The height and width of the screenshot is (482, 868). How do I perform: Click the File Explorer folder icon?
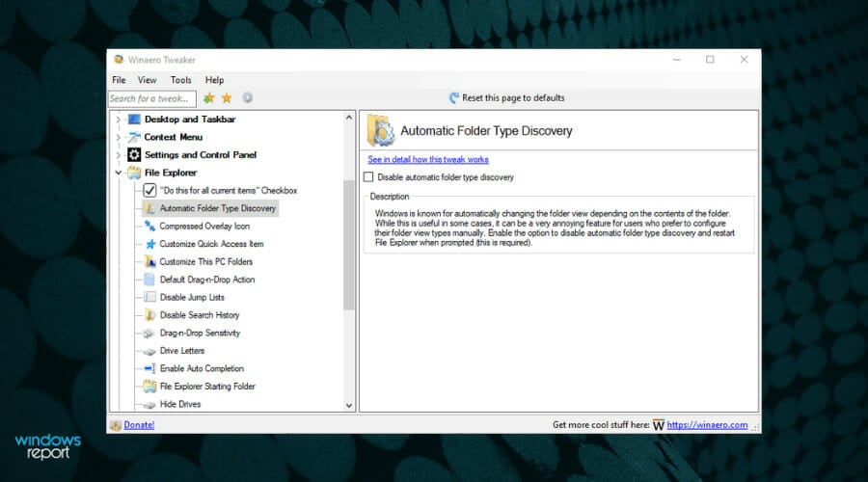click(134, 173)
